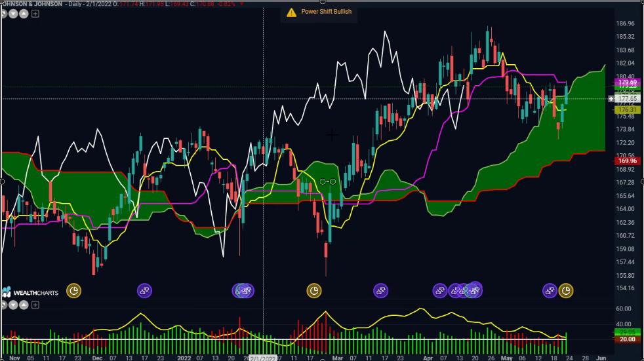Viewport: 644px width, 361px height.
Task: Click the yellow warning triangle alert icon
Action: coord(291,12)
